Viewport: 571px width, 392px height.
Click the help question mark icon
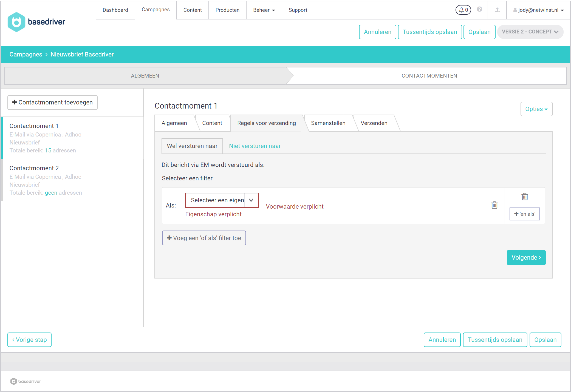479,9
